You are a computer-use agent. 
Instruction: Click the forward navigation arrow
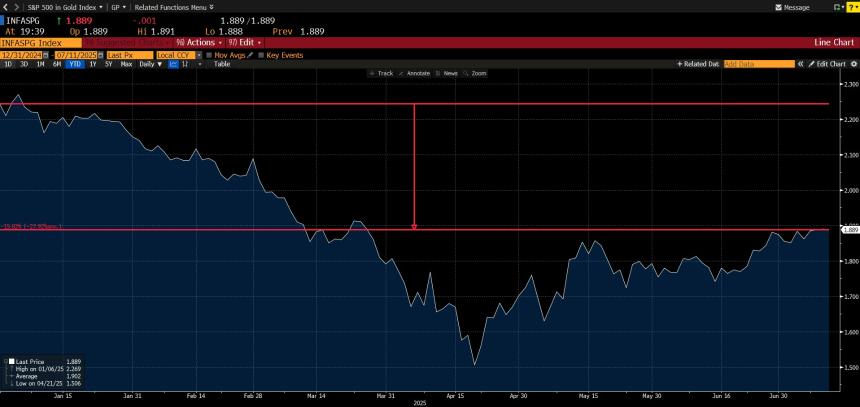pyautogui.click(x=16, y=7)
